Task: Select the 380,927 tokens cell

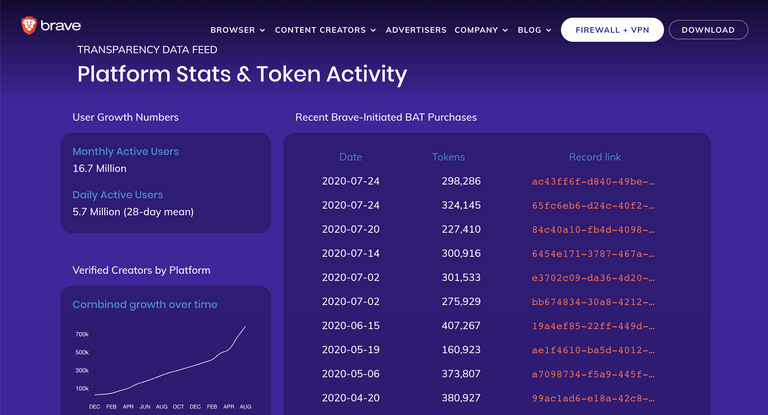Action: pyautogui.click(x=461, y=398)
